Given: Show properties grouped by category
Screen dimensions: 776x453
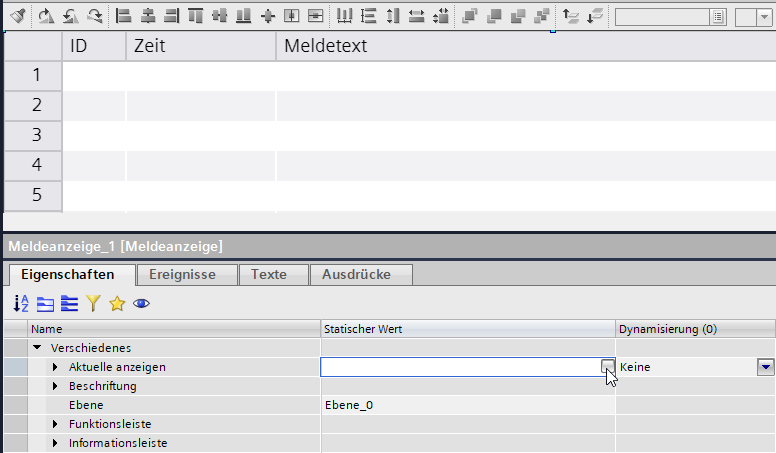Looking at the screenshot, I should coord(45,303).
